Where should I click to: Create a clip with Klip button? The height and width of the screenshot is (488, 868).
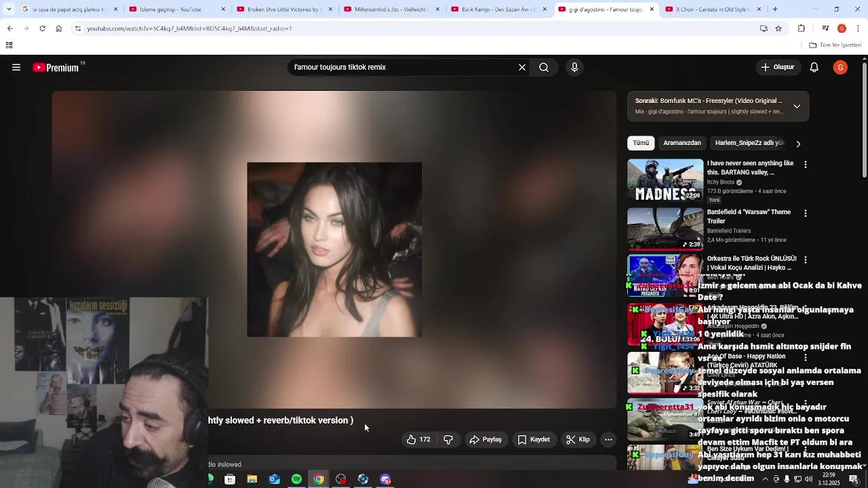578,439
